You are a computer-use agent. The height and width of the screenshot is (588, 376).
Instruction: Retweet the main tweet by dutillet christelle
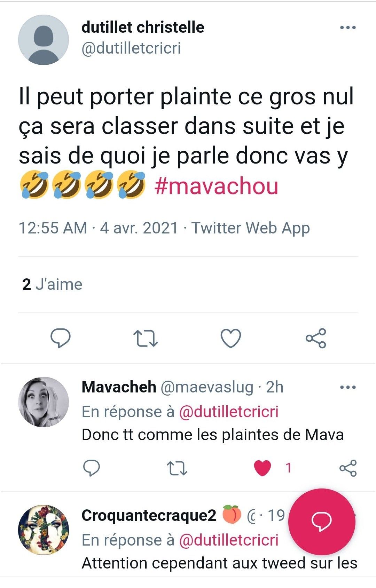[x=146, y=339]
